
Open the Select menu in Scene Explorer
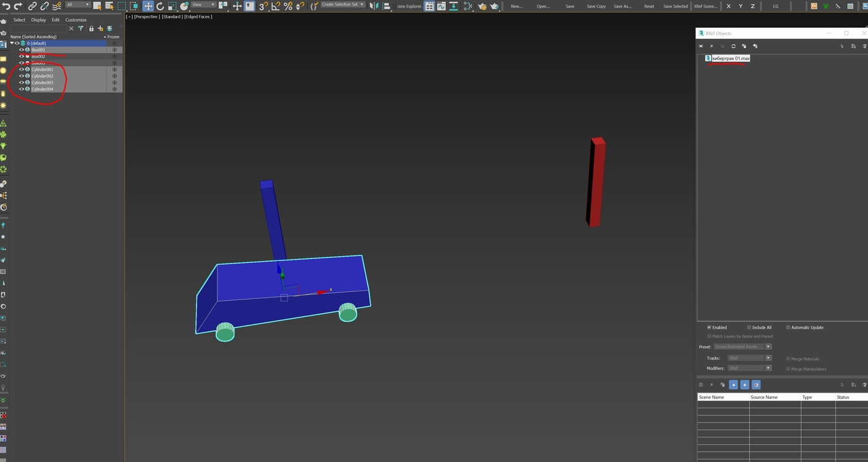20,20
